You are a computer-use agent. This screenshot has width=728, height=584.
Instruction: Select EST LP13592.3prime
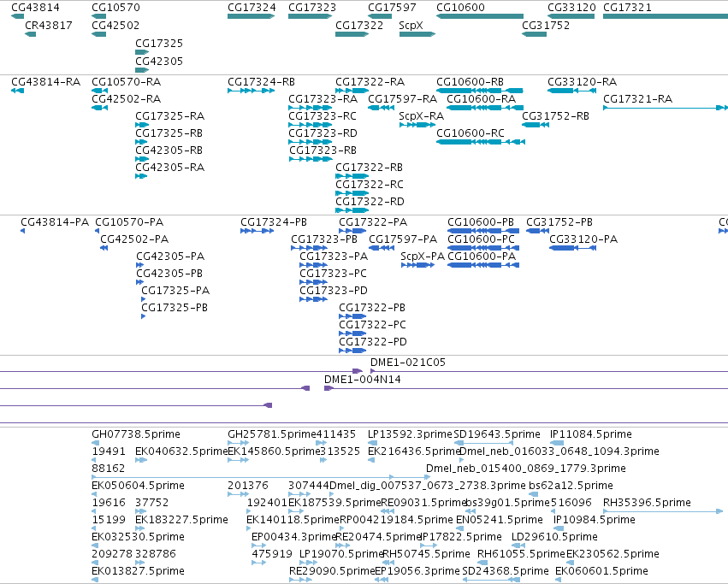pyautogui.click(x=410, y=434)
